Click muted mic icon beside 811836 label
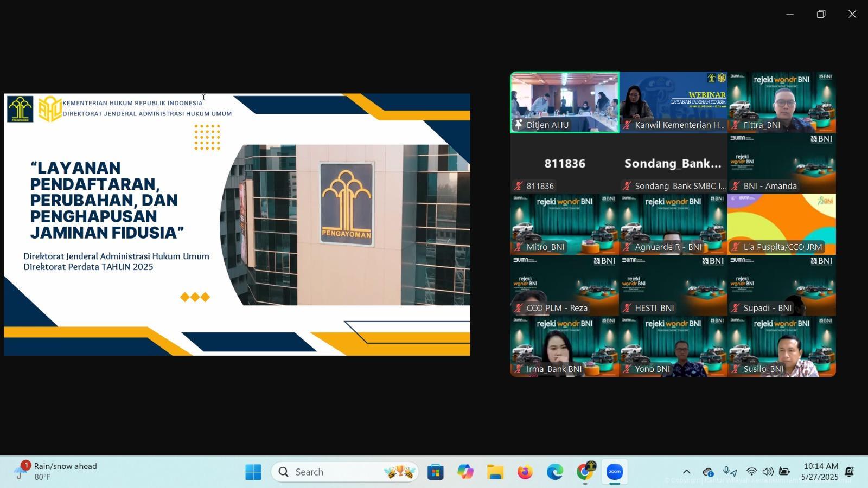Image resolution: width=868 pixels, height=488 pixels. click(x=519, y=186)
